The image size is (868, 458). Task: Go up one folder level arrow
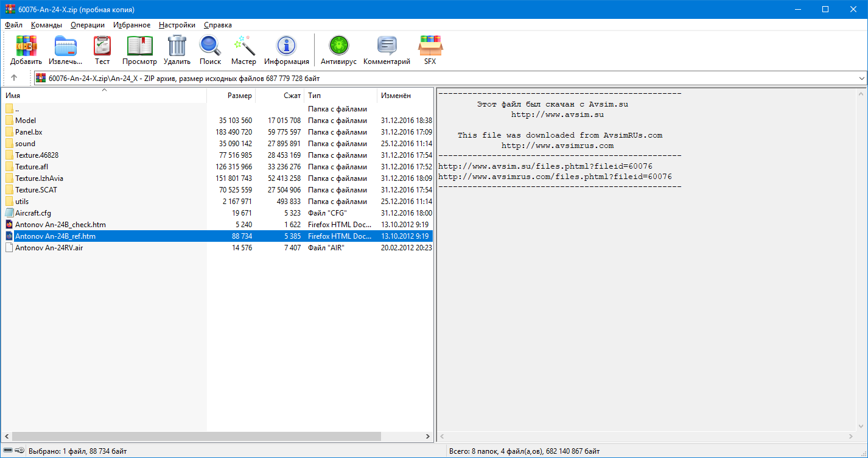coord(14,78)
